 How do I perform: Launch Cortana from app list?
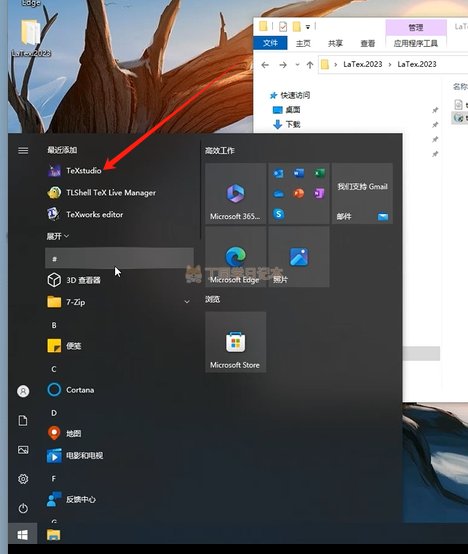point(71,390)
